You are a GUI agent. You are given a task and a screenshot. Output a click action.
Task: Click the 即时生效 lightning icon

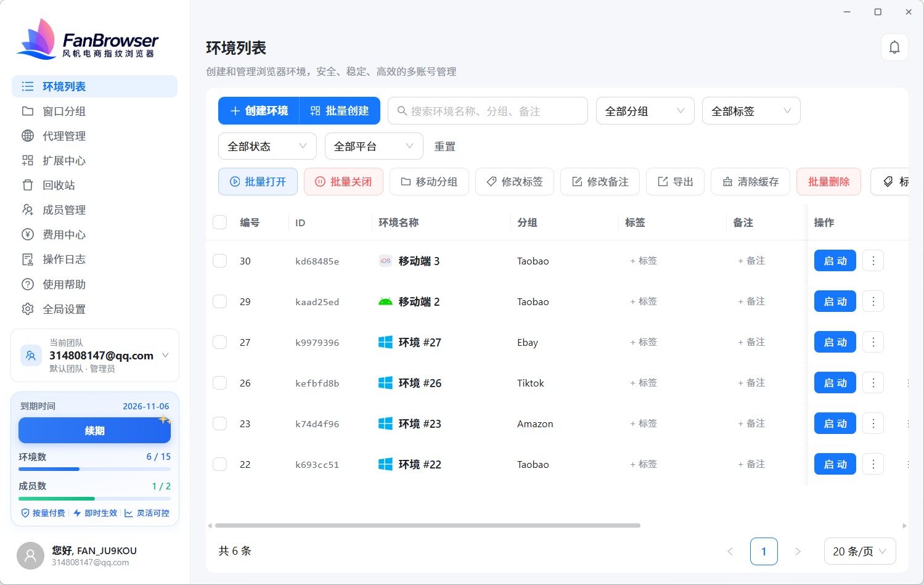click(x=77, y=513)
